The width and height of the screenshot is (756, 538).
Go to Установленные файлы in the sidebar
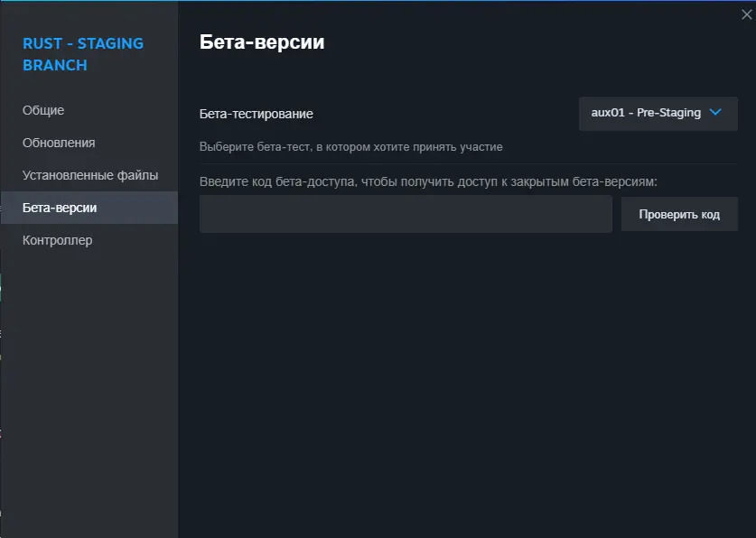click(90, 175)
